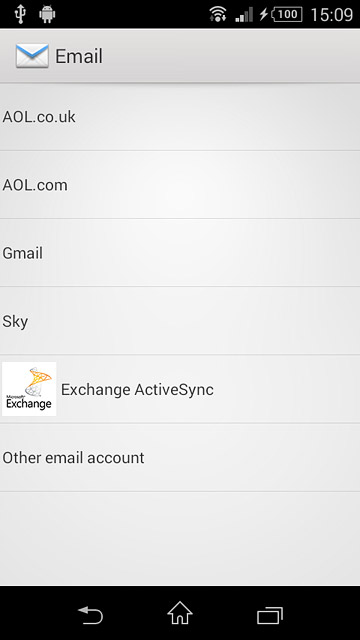Select the Gmail provider option
The image size is (360, 640).
click(x=180, y=253)
